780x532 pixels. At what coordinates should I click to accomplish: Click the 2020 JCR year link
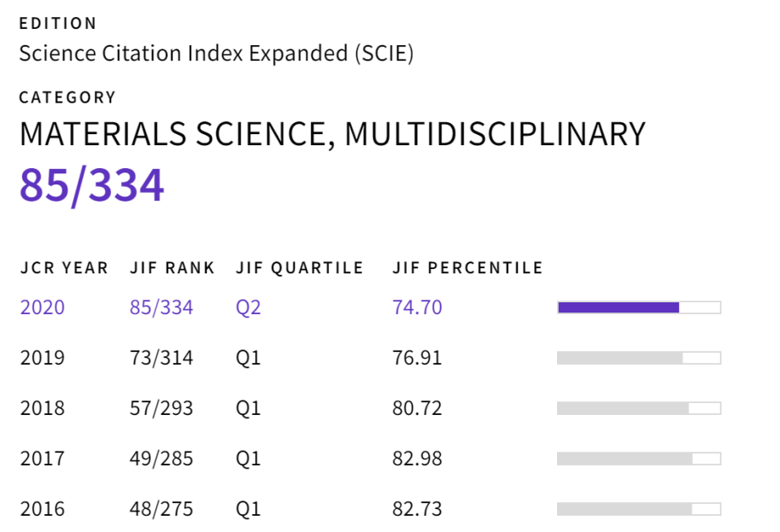click(42, 307)
